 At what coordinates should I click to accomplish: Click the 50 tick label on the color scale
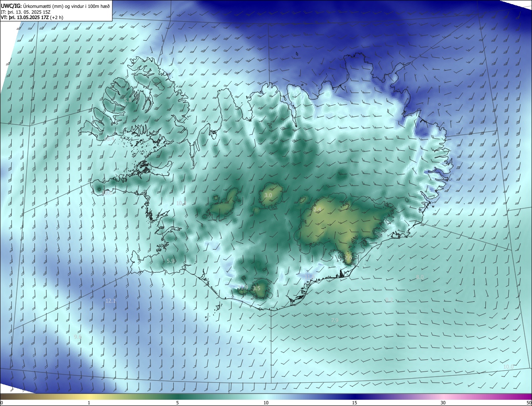[529, 403]
